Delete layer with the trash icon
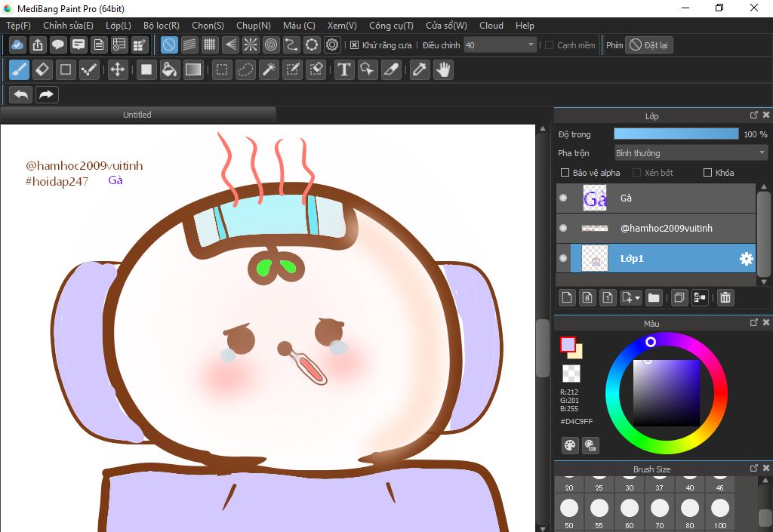 point(725,297)
